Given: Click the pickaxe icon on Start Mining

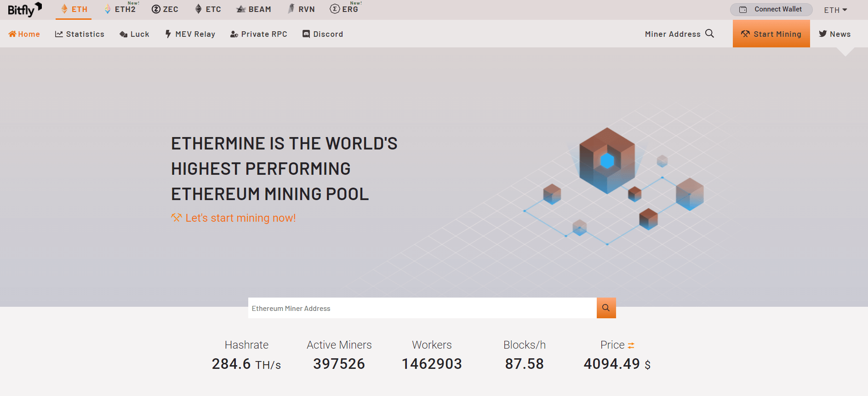Looking at the screenshot, I should click(745, 34).
